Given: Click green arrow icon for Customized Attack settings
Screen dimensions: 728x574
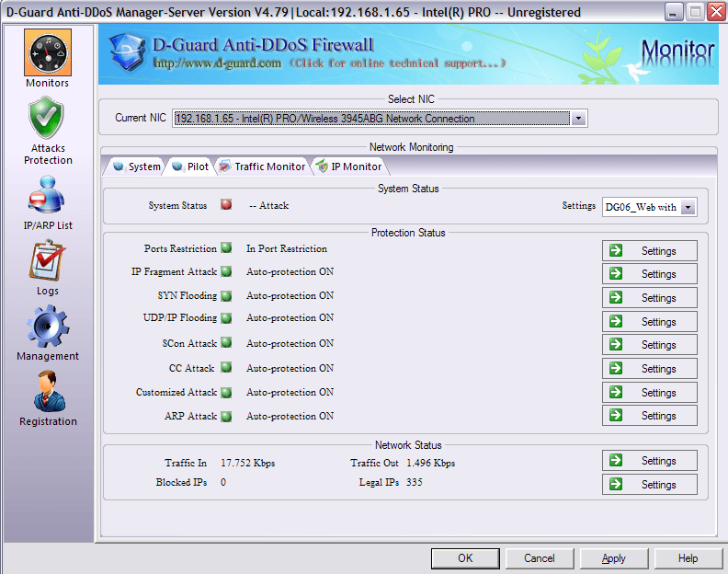Looking at the screenshot, I should point(616,392).
